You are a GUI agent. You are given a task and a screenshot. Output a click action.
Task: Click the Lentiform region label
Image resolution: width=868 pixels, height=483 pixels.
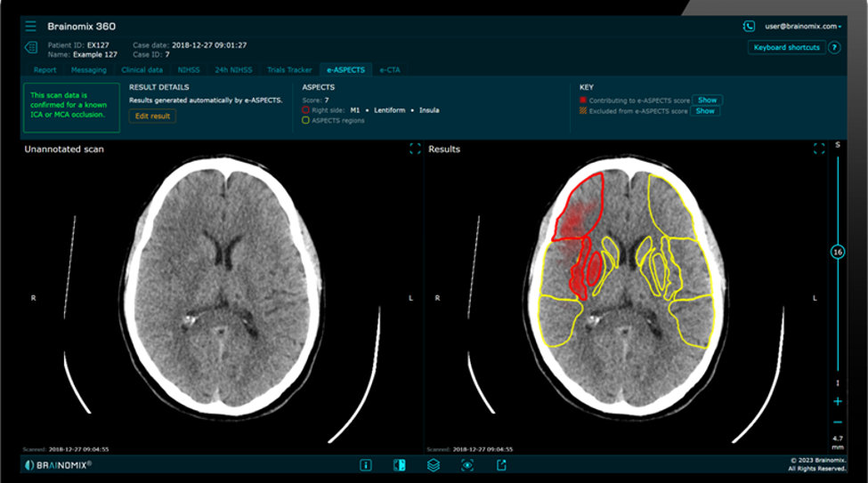(x=390, y=110)
